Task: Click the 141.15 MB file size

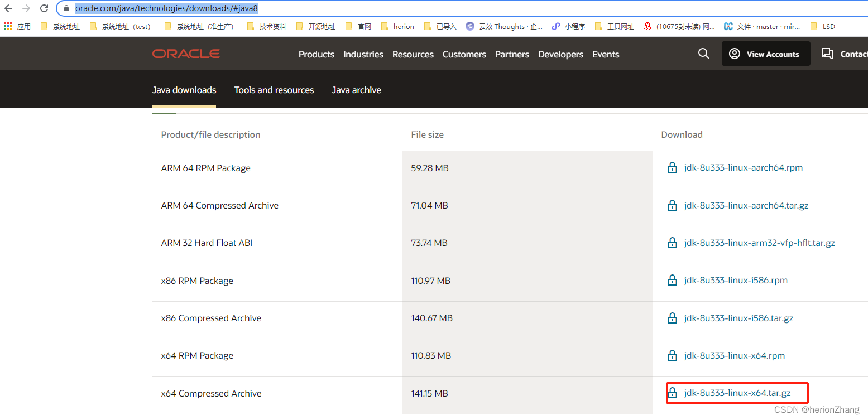Action: [430, 394]
